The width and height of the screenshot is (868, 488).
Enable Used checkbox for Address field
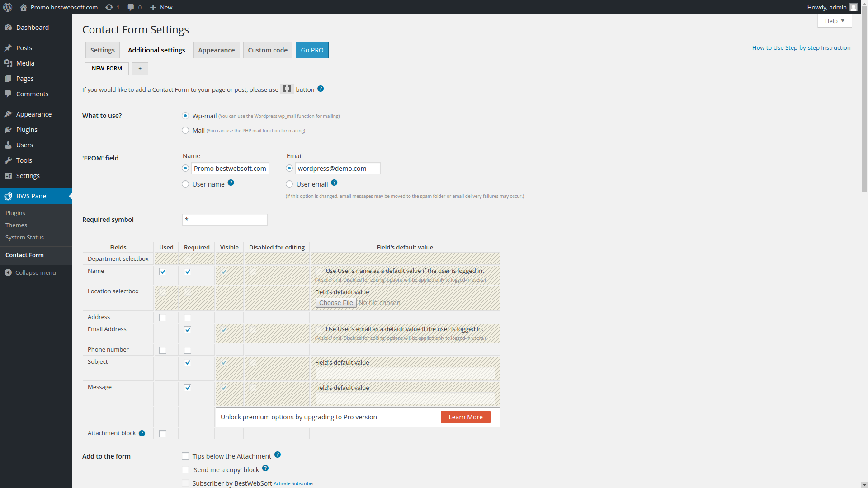(163, 318)
